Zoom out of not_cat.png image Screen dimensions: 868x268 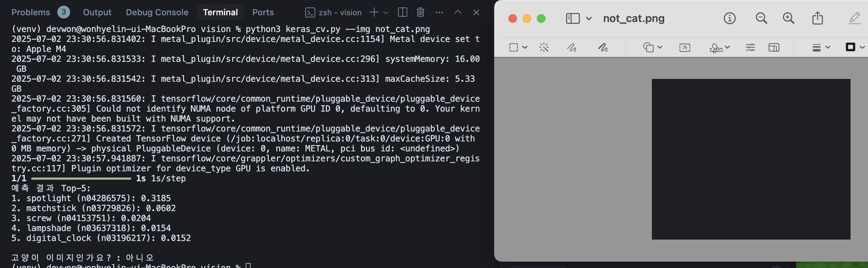coord(761,18)
